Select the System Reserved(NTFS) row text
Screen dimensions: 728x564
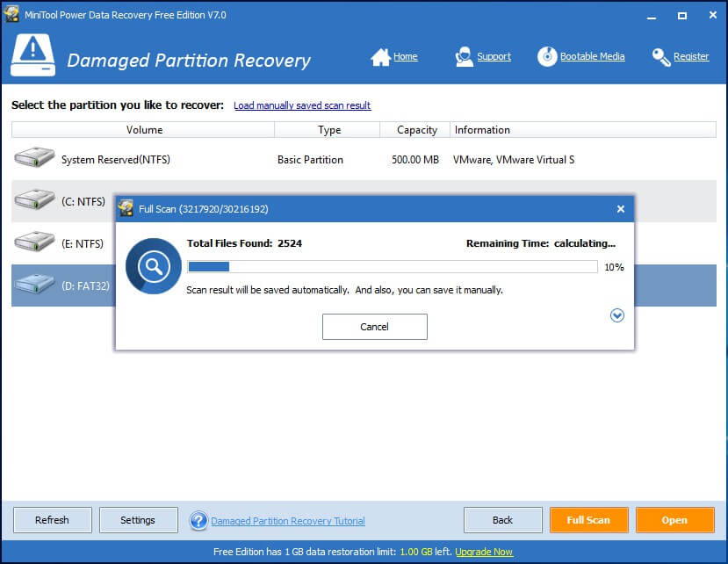click(x=116, y=159)
